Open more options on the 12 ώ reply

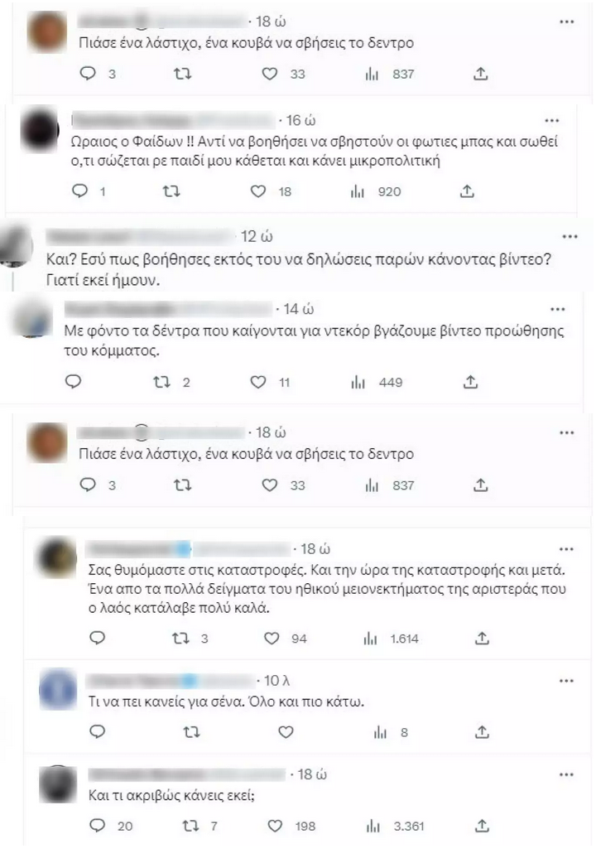click(x=570, y=236)
